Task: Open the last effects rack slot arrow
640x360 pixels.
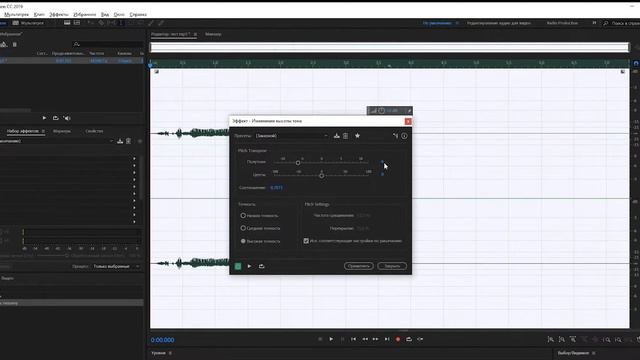Action: click(x=134, y=222)
